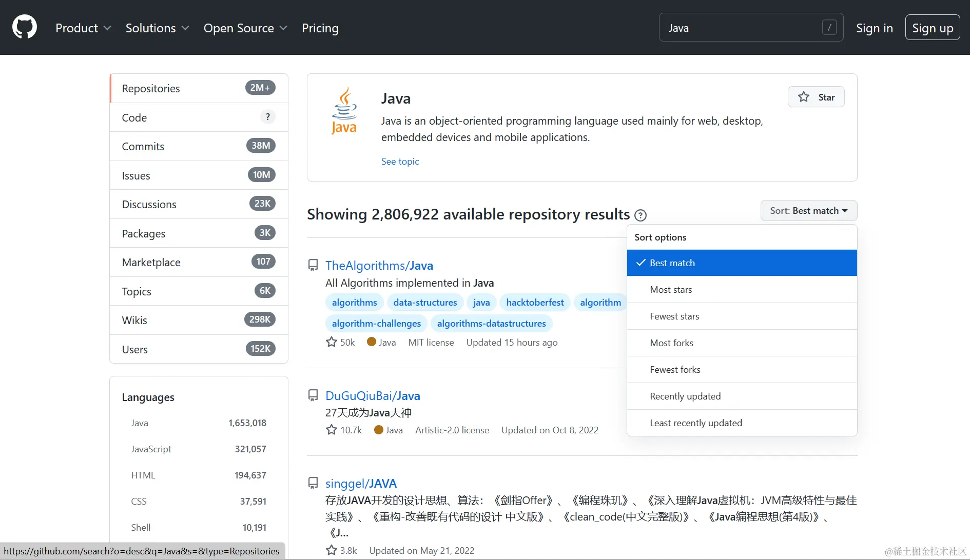Select the Issues result type
This screenshot has height=560, width=970.
[x=199, y=175]
